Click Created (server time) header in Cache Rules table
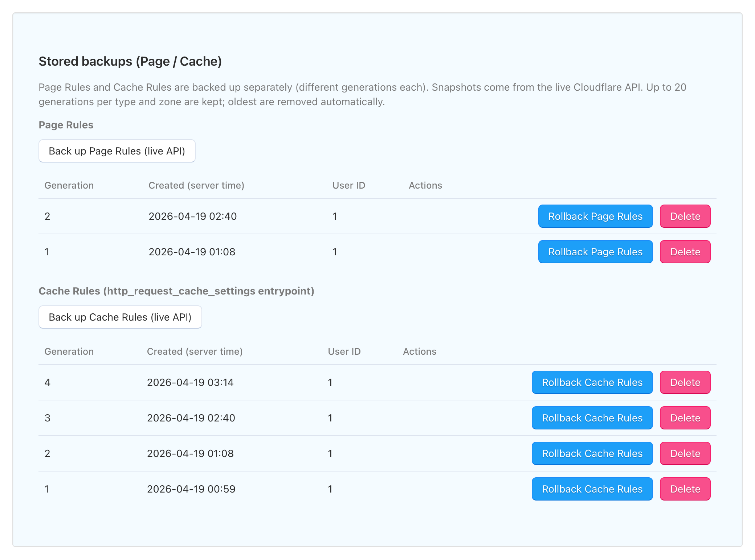Image resolution: width=755 pixels, height=560 pixels. point(195,351)
